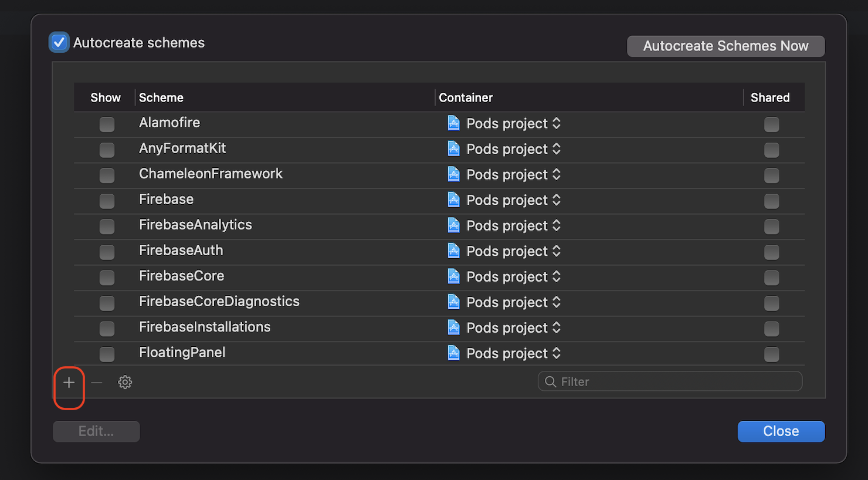Uncheck Autocreate schemes checkbox
The image size is (868, 480).
point(59,42)
